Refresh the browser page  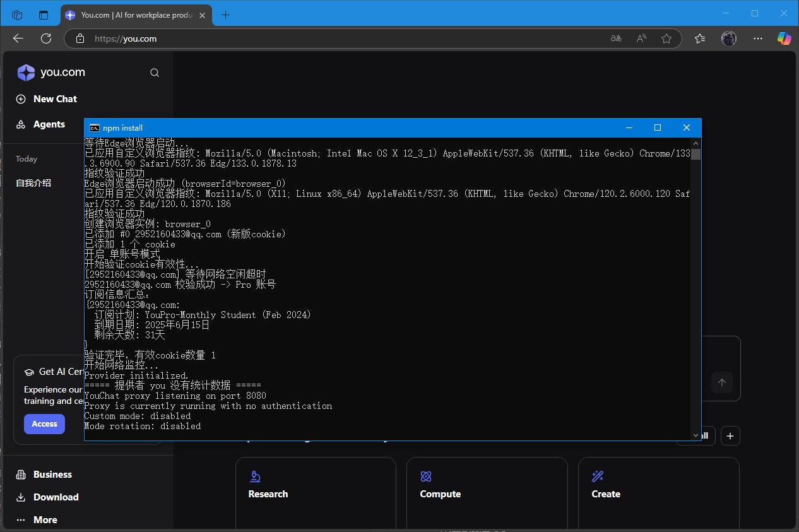pyautogui.click(x=46, y=38)
